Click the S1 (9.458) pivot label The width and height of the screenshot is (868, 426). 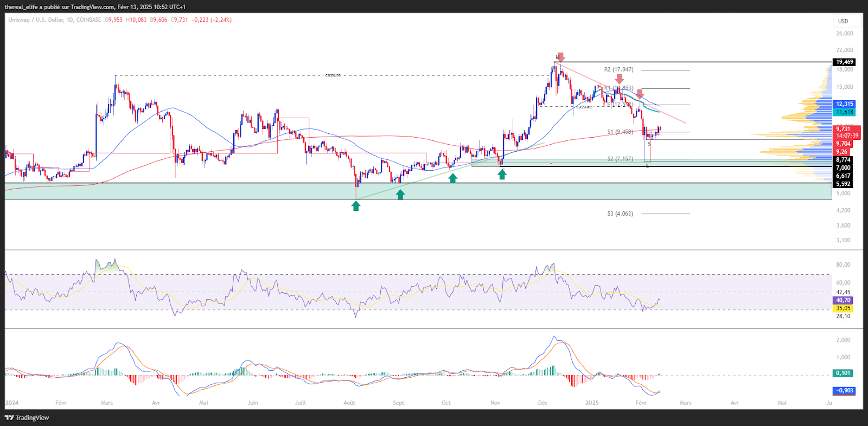tap(620, 132)
